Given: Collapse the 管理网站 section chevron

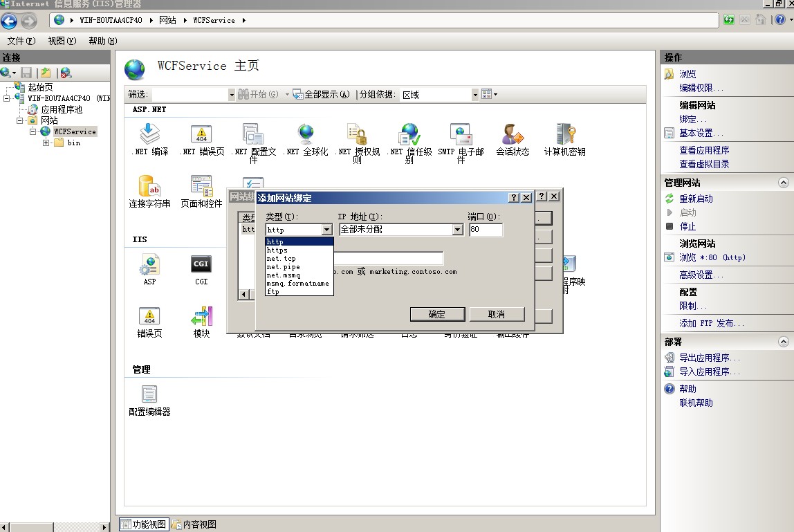Looking at the screenshot, I should coord(784,183).
